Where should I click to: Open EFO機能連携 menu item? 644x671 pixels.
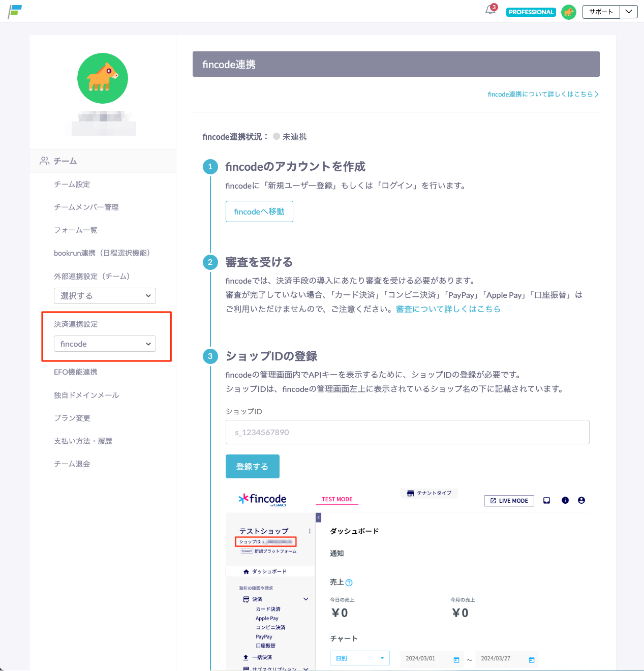point(76,372)
